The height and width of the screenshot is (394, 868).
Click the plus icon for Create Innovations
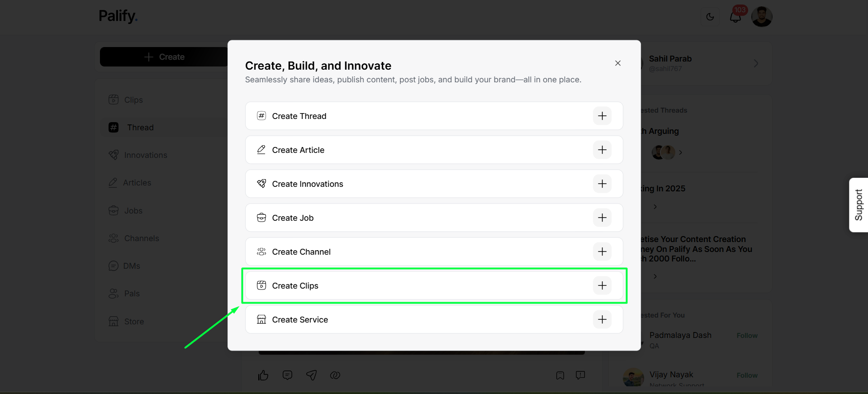point(602,184)
